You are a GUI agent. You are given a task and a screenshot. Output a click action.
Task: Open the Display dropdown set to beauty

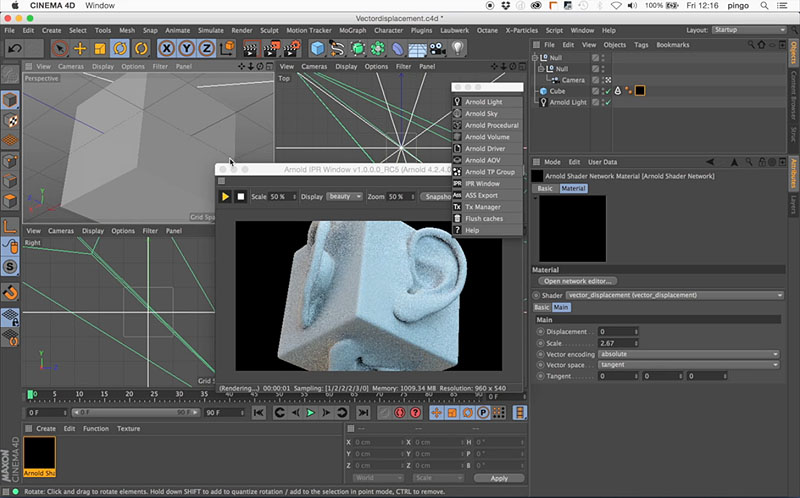(x=345, y=197)
